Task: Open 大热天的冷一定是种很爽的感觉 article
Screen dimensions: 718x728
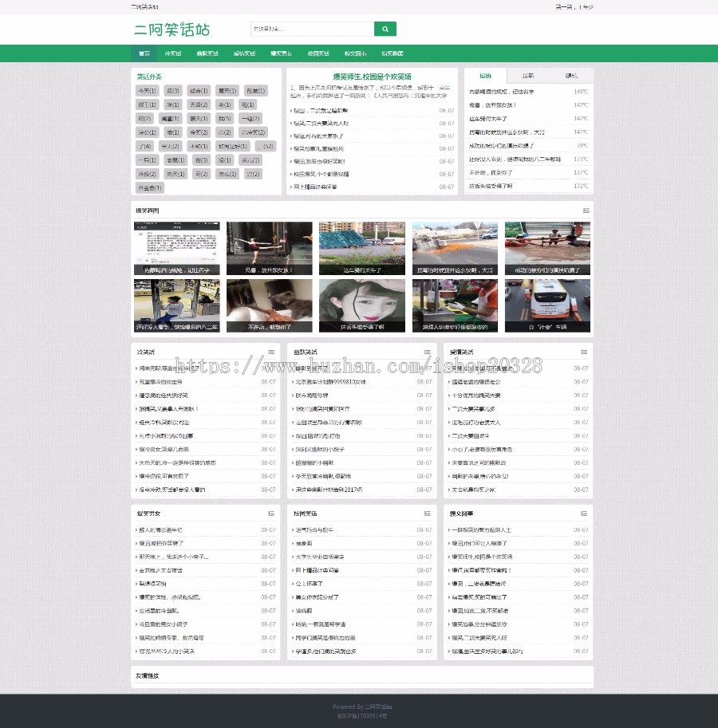Action: (177, 463)
